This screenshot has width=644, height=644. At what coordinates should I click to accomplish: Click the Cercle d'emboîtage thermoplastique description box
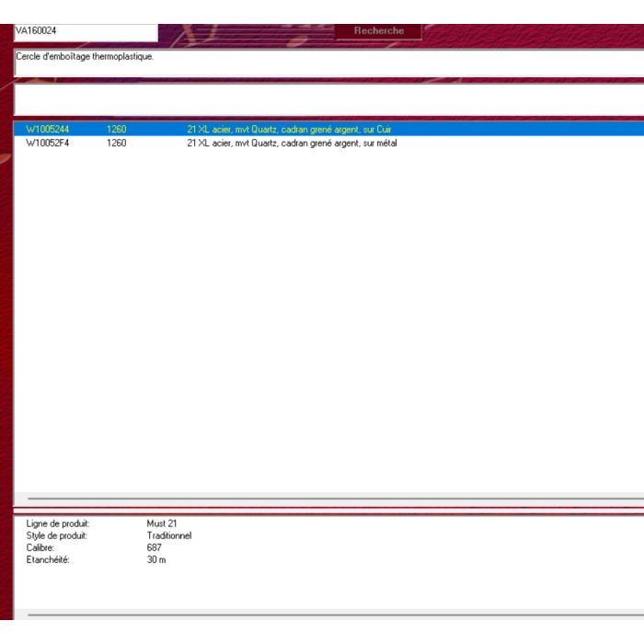328,63
